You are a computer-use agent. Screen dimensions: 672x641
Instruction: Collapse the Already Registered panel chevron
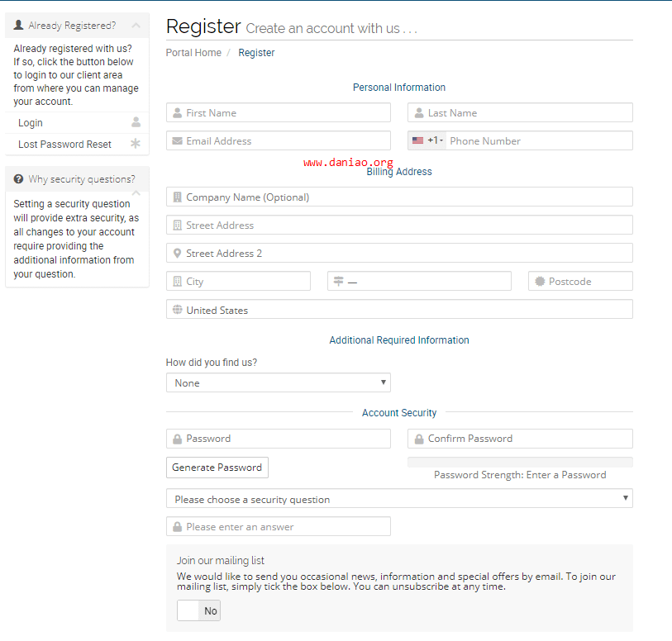136,26
